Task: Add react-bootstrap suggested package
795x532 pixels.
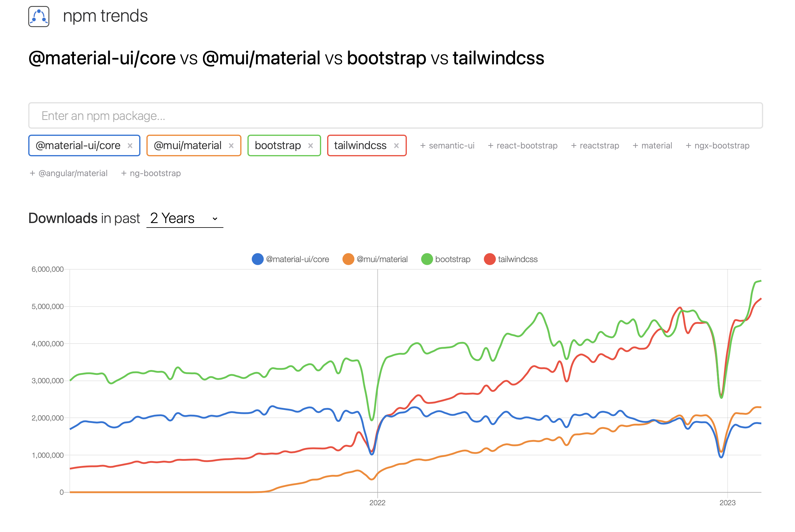Action: [523, 145]
